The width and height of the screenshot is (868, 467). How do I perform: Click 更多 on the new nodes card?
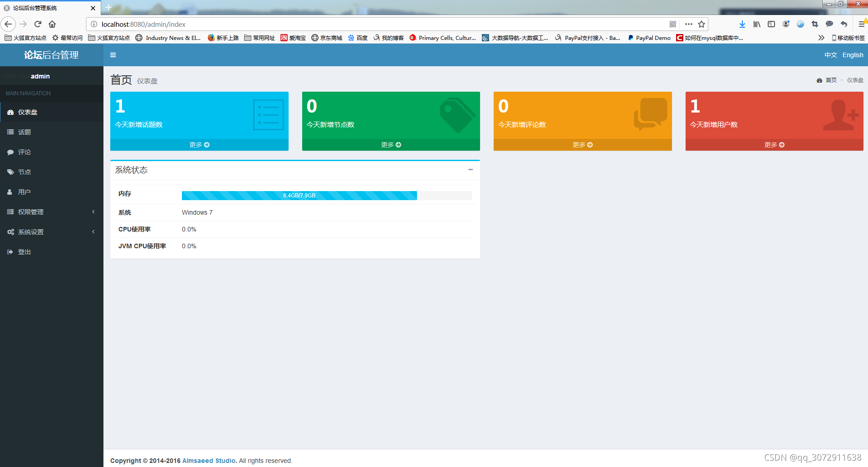(391, 145)
